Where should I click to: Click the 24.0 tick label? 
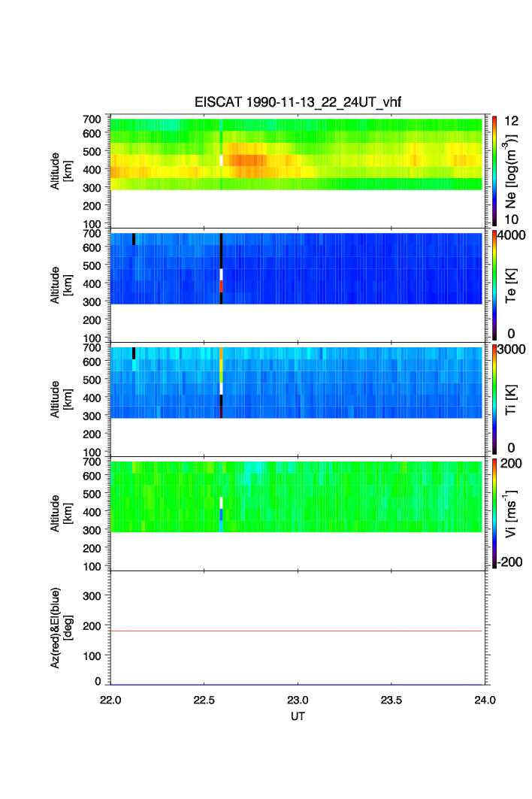point(485,701)
